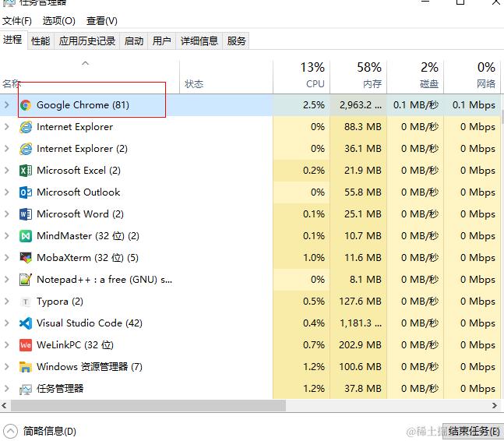This screenshot has height=441, width=504.
Task: Click the 简略信息 collapse arrow icon
Action: (10, 431)
